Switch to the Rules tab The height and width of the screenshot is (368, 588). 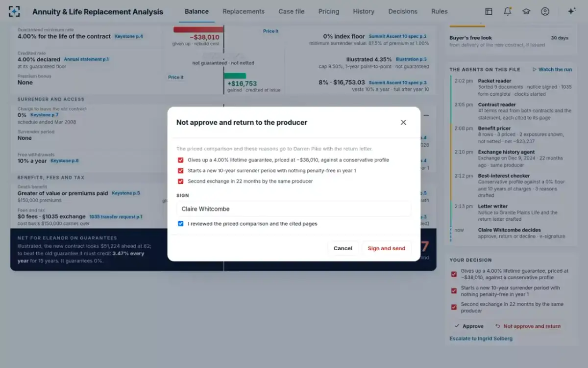pyautogui.click(x=440, y=11)
